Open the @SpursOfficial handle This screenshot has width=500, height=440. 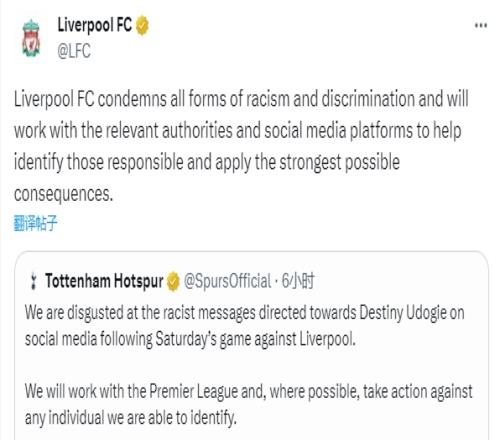click(228, 281)
